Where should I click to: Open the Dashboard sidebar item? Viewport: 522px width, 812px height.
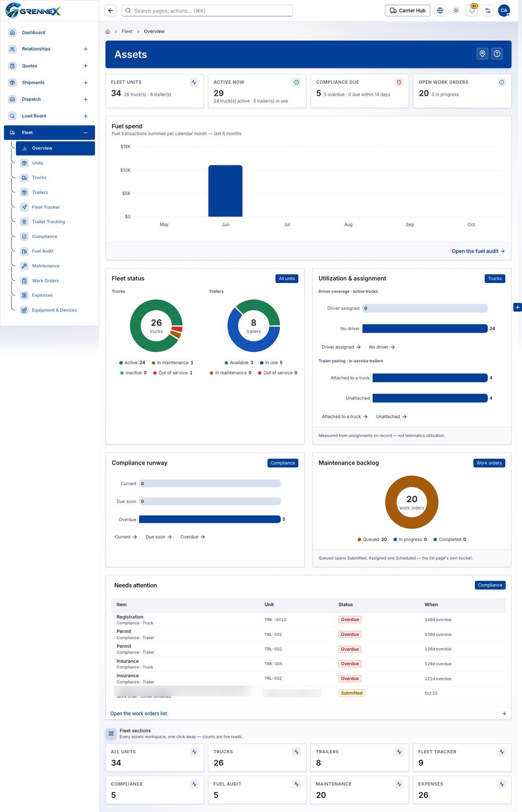click(x=49, y=32)
